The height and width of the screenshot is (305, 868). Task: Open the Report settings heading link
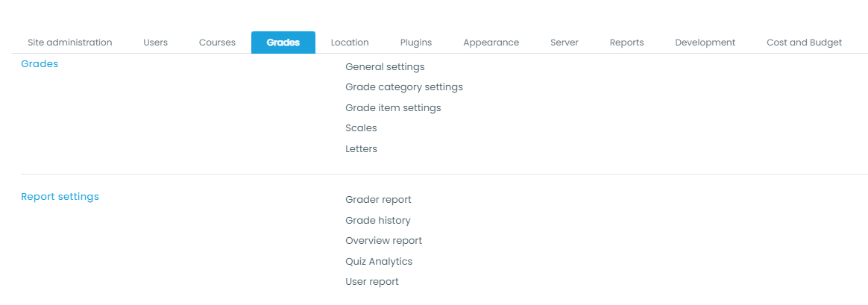coord(60,197)
